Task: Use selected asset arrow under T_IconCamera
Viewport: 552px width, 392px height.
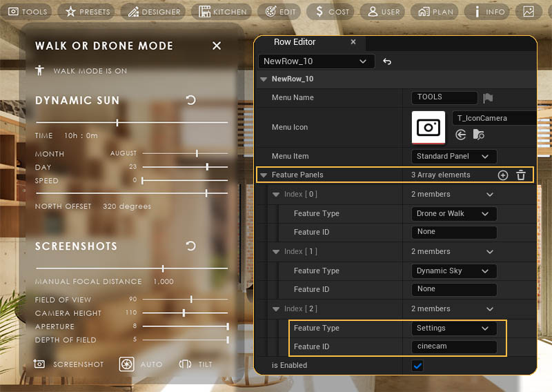Action: coord(461,135)
